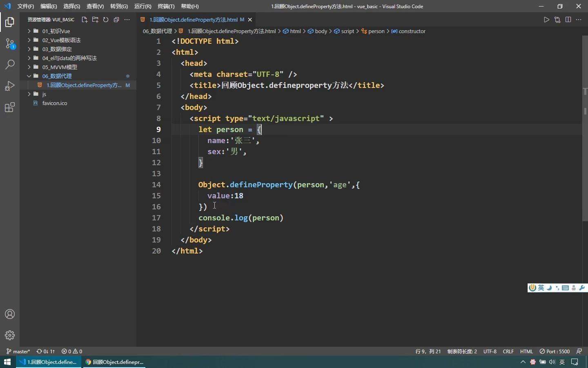Image resolution: width=588 pixels, height=368 pixels.
Task: Create a new file in explorer
Action: (85, 20)
